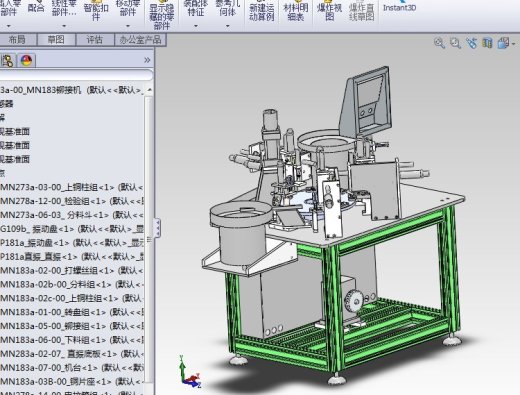Select the Zoom to Area icon
Image resolution: width=520 pixels, height=395 pixels.
(x=455, y=43)
